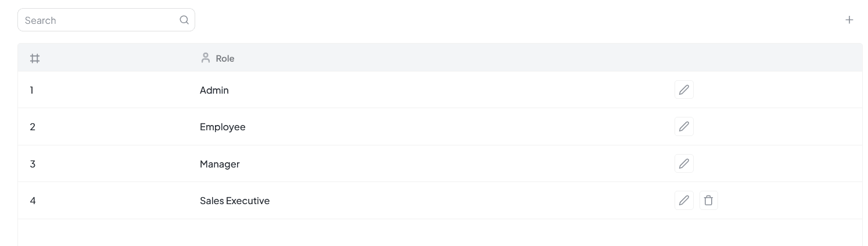Edit the Manager role

(684, 164)
